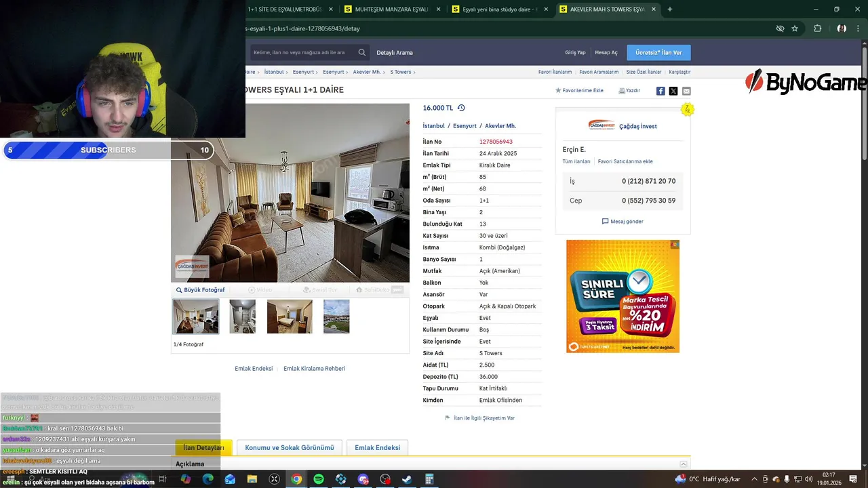This screenshot has width=868, height=488.
Task: Open Spotify from the taskbar
Action: (x=319, y=479)
